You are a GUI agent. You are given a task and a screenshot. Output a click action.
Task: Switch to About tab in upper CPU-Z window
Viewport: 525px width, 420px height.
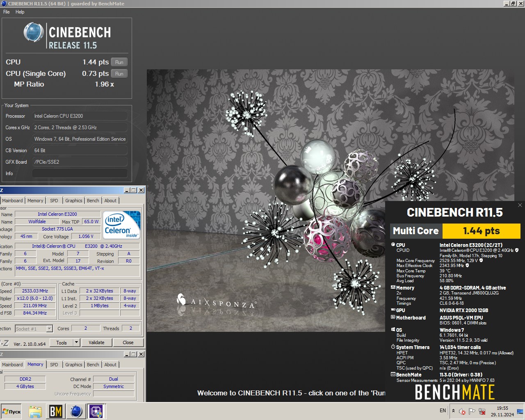click(110, 201)
